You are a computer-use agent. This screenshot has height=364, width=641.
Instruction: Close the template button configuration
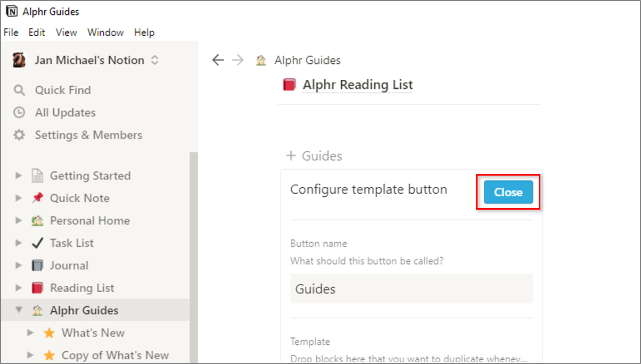[508, 192]
